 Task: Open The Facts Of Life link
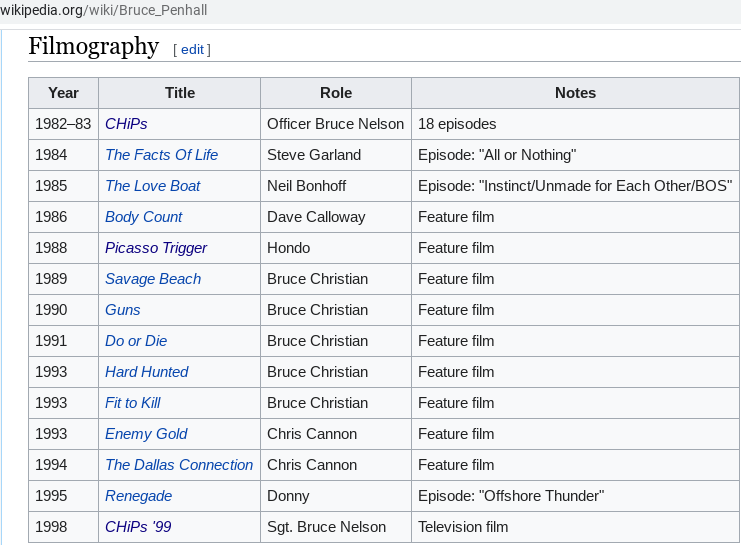click(x=161, y=155)
